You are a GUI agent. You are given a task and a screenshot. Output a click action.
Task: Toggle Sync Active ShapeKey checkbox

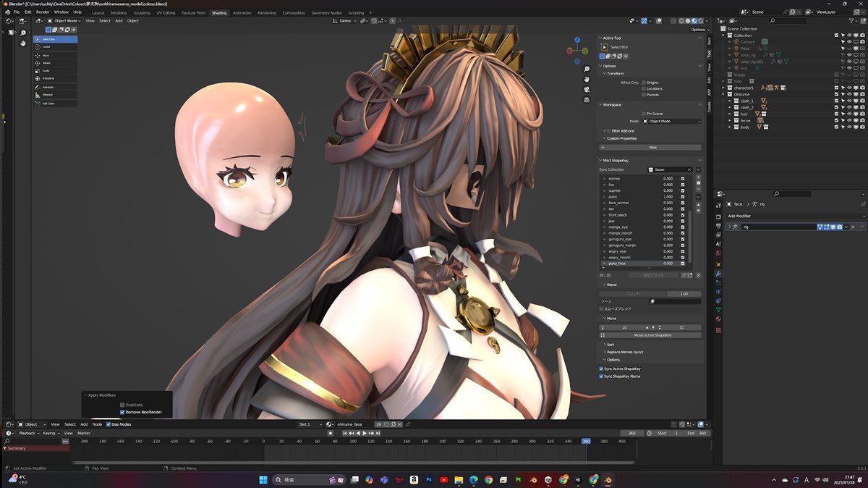601,369
